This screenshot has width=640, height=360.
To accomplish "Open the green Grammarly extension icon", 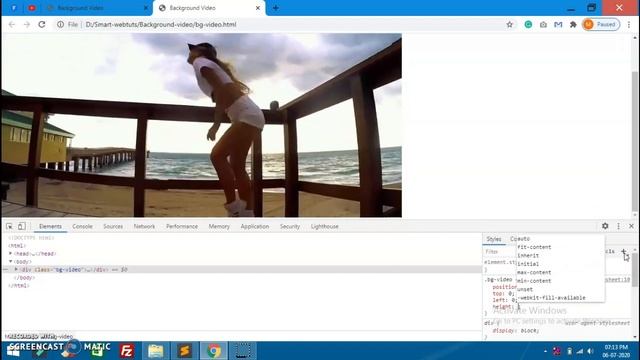I will (x=528, y=24).
